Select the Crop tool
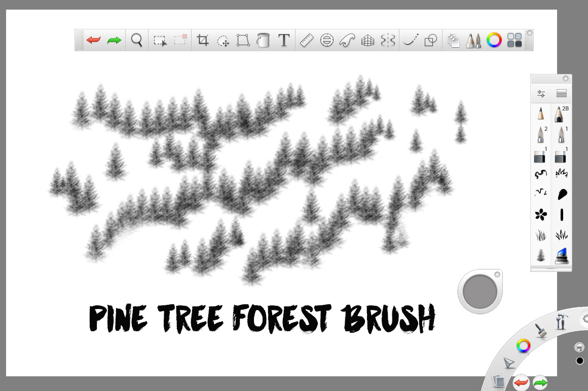This screenshot has width=588, height=391. tap(203, 40)
